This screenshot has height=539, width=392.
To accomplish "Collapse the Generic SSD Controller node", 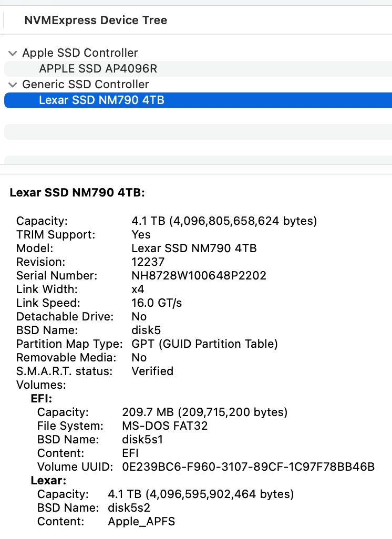I will point(13,85).
